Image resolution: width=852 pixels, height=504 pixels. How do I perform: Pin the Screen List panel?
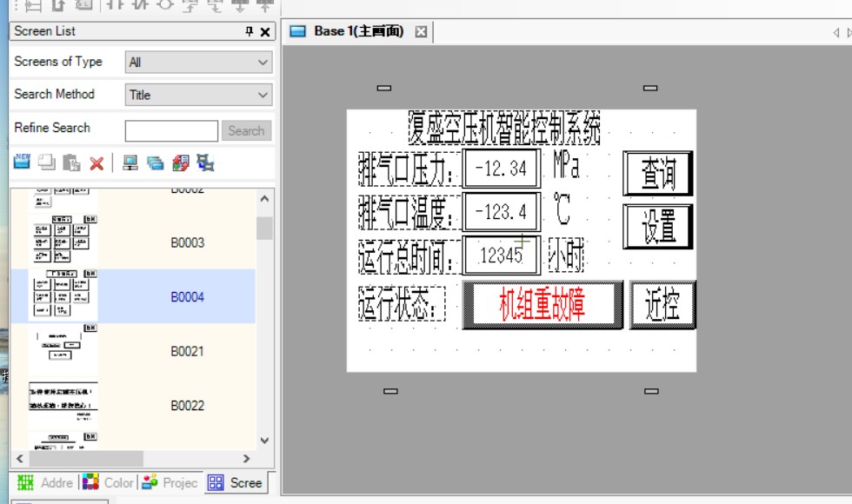(250, 31)
